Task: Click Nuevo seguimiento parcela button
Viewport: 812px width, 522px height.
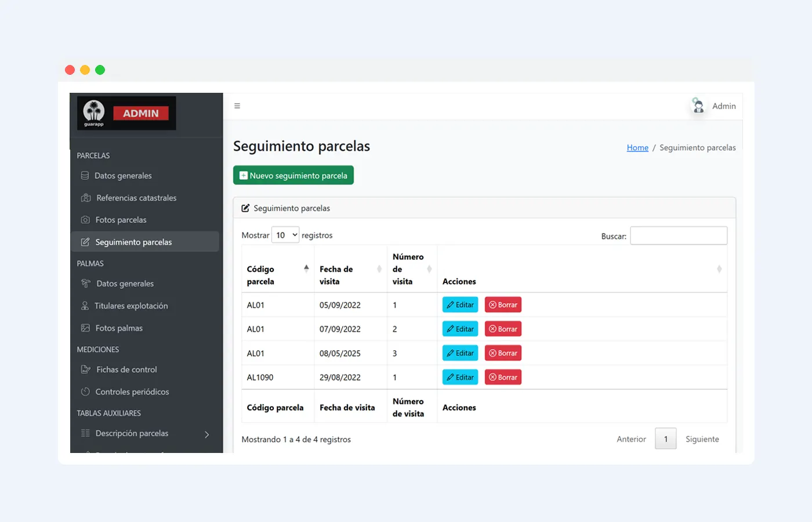Action: click(x=293, y=176)
